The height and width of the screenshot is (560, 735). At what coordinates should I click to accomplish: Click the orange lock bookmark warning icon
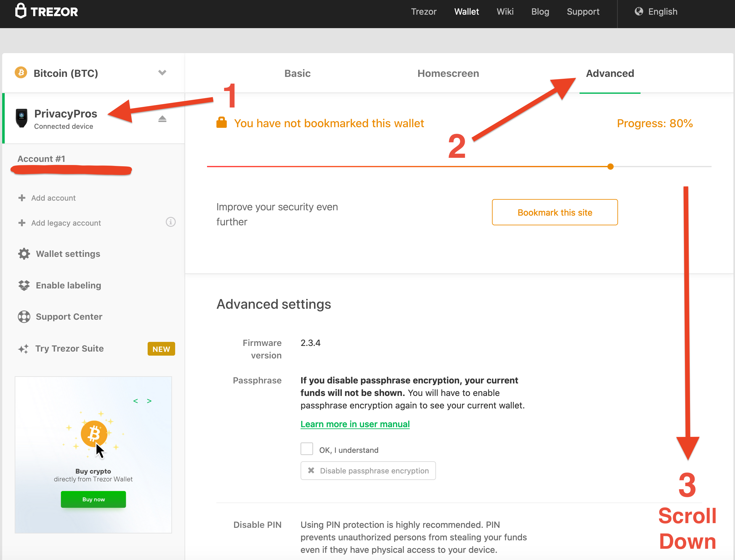click(x=221, y=122)
